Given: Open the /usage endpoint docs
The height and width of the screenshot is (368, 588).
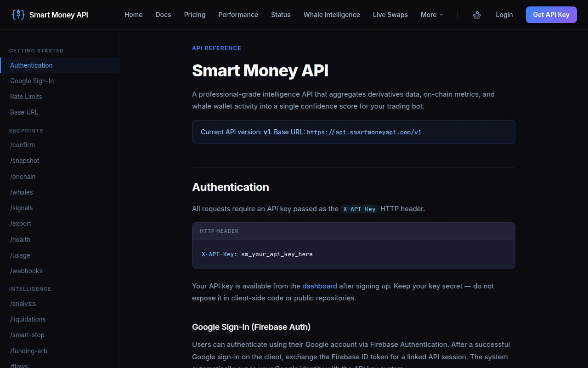Looking at the screenshot, I should pos(60,255).
